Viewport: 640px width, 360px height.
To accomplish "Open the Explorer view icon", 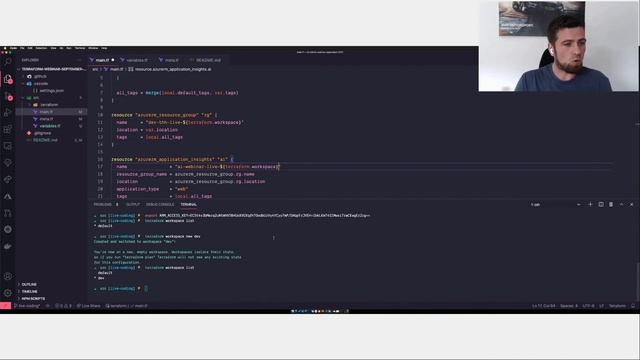I will point(8,79).
